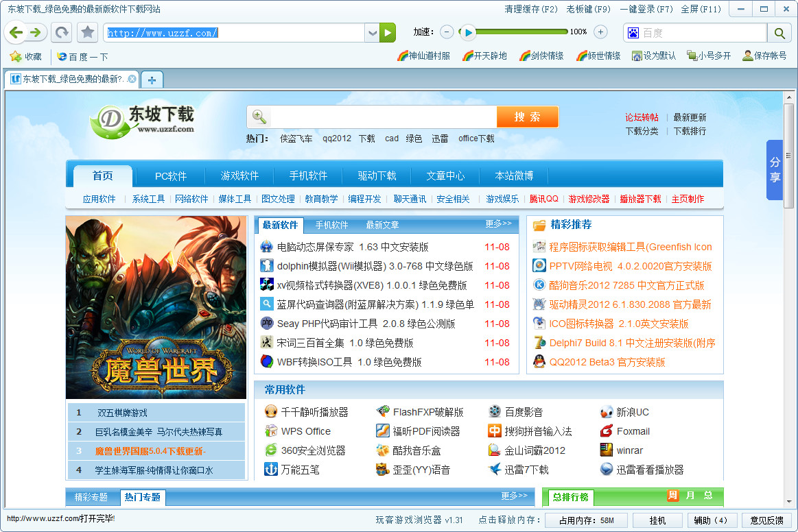Select the 驱动下载 navigation tab
Viewport: 798px width, 532px height.
(x=377, y=176)
